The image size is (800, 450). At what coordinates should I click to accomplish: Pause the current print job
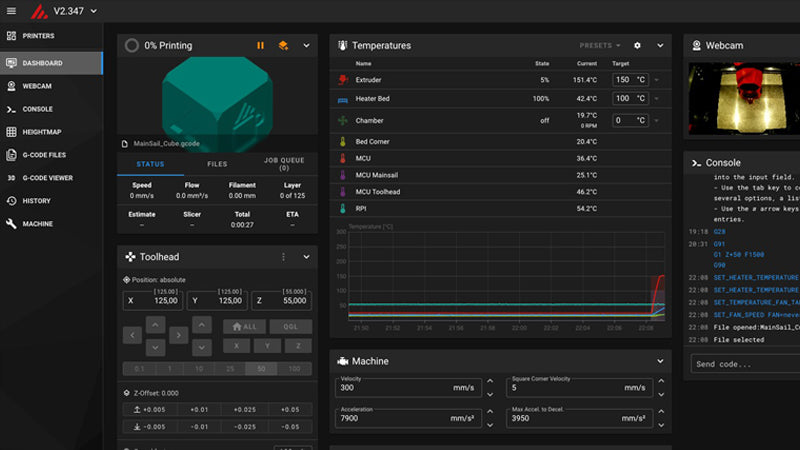[261, 45]
